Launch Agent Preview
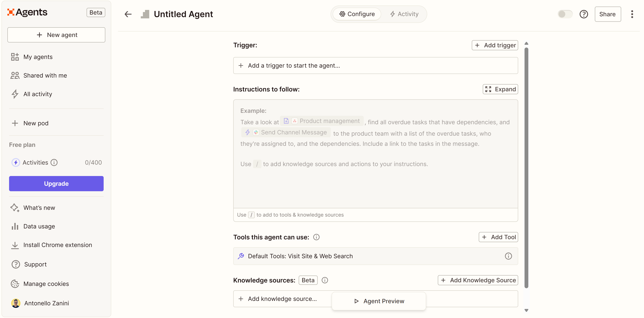Screen dimensions: 644x318 coord(378,301)
